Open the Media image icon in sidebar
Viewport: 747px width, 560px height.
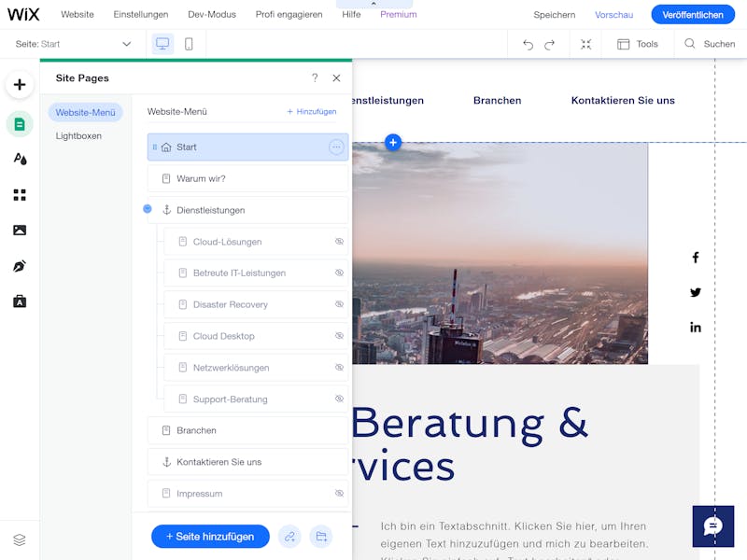click(20, 231)
